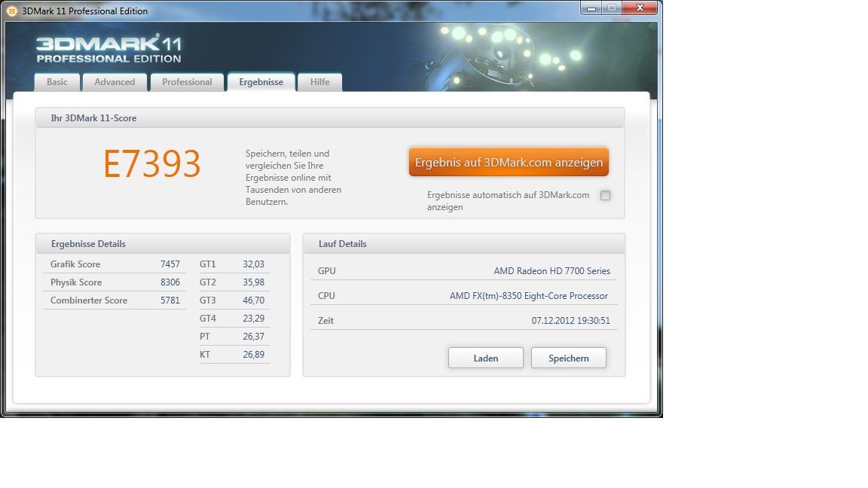This screenshot has width=868, height=488.
Task: Click the E7393 score value
Action: click(152, 163)
